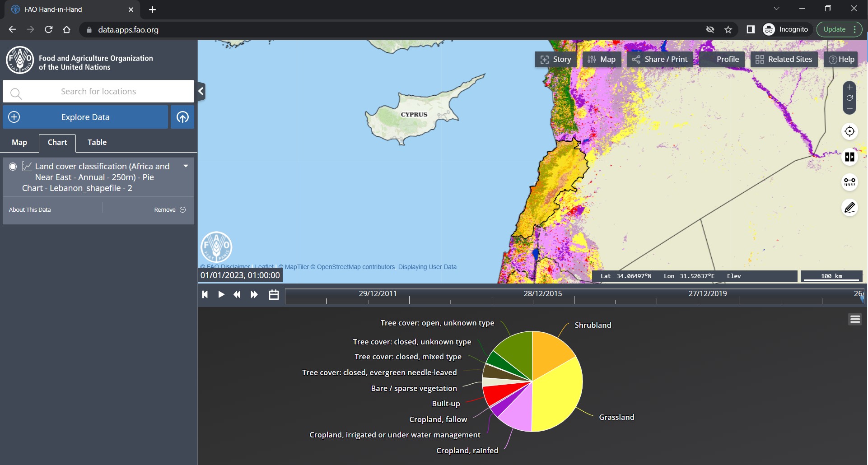Click the upload data icon button
The height and width of the screenshot is (465, 868).
pyautogui.click(x=182, y=117)
